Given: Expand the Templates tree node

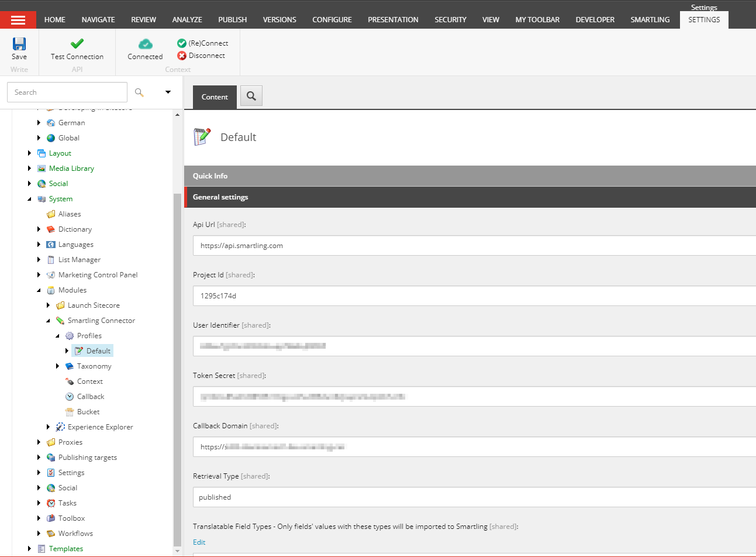Looking at the screenshot, I should [29, 549].
